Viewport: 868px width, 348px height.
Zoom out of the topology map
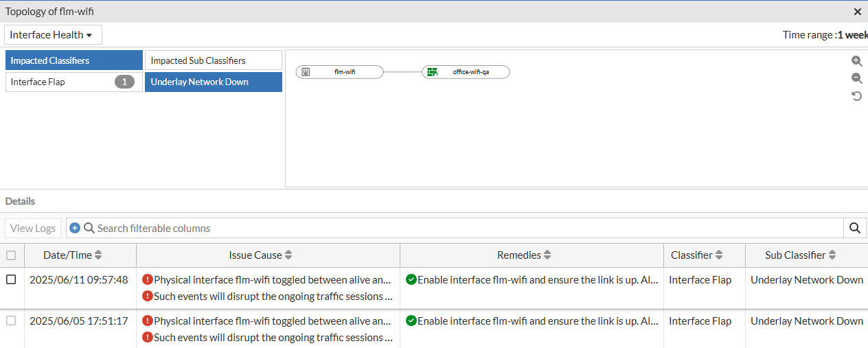coord(856,78)
